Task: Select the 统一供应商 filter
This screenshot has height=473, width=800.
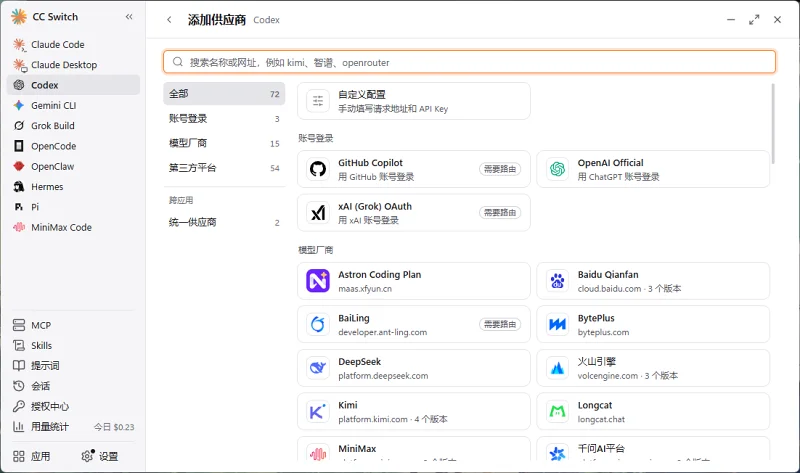Action: tap(224, 222)
